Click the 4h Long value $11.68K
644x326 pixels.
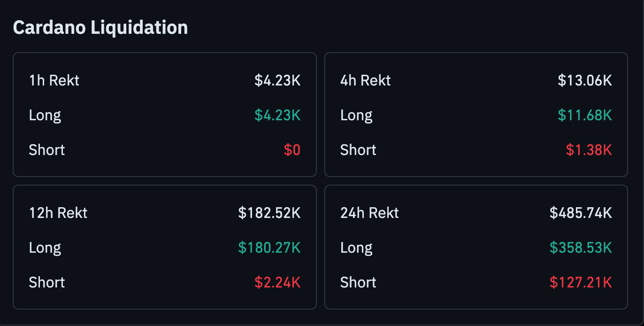(x=585, y=115)
